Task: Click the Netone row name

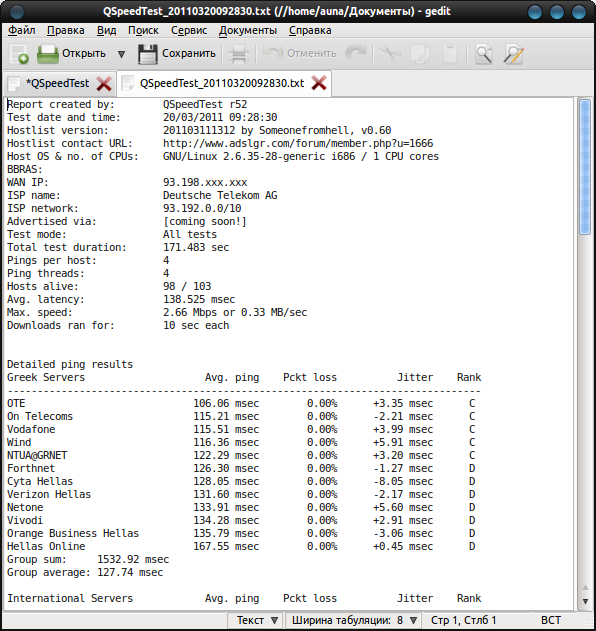Action: (x=25, y=507)
